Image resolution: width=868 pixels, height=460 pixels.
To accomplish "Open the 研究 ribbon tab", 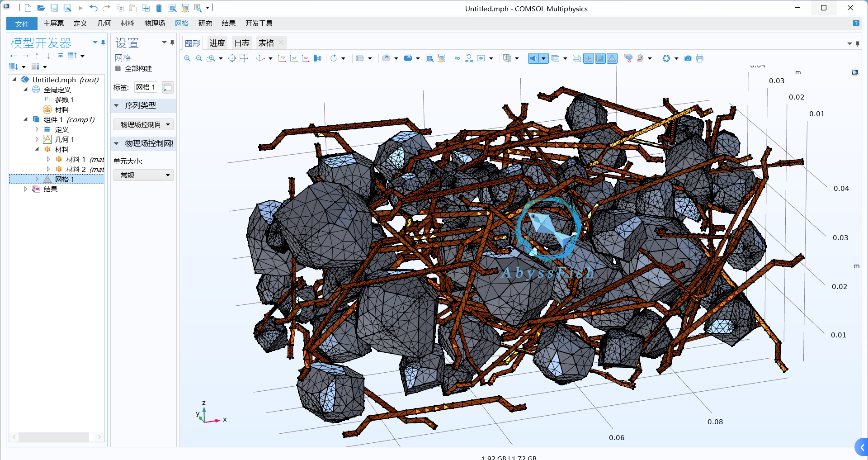I will click(205, 23).
